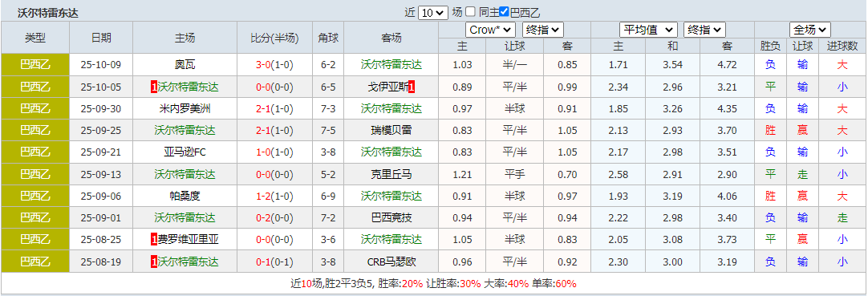
Task: Click the 0-1(0-1) score on 25-08-19
Action: point(274,262)
